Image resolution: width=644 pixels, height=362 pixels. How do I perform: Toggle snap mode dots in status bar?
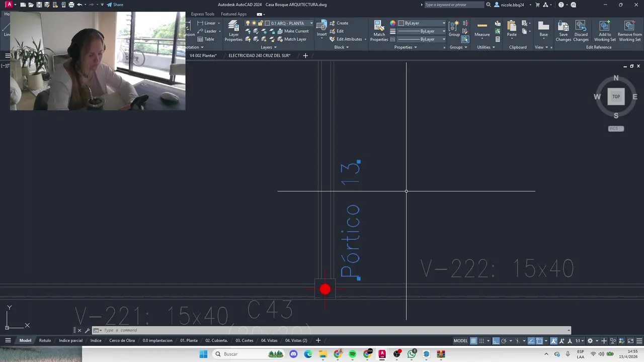[x=481, y=340]
